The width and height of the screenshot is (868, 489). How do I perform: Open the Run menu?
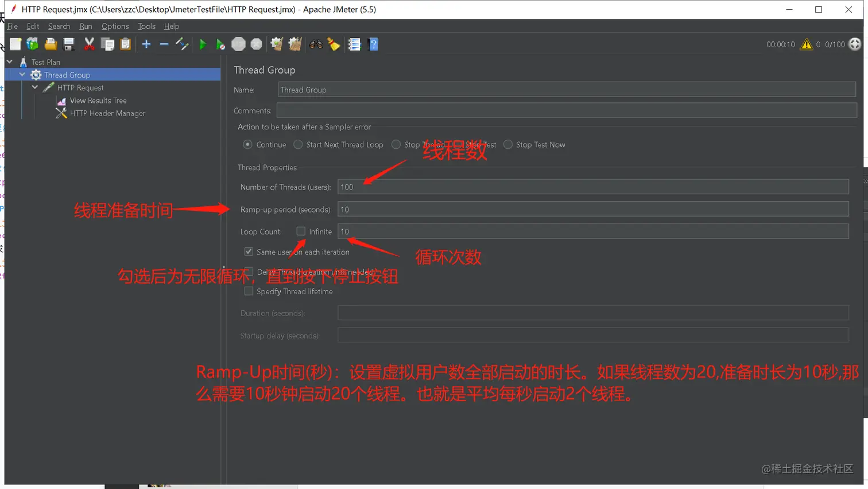pyautogui.click(x=86, y=26)
